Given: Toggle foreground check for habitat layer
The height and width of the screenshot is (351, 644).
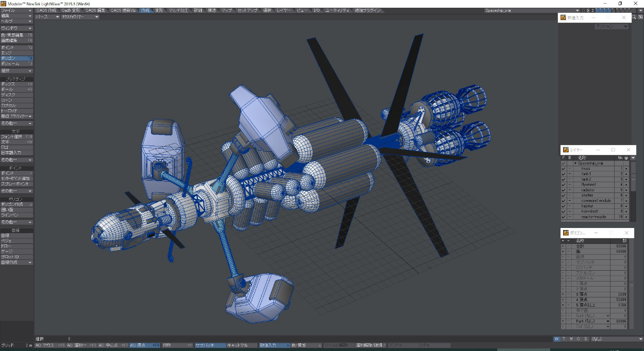Looking at the screenshot, I should click(564, 206).
